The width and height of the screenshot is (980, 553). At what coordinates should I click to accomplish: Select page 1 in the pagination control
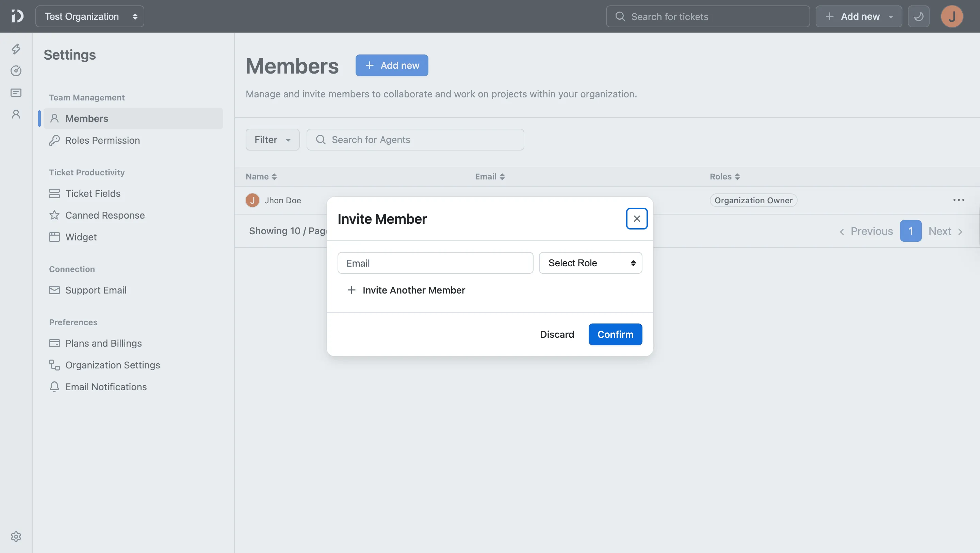click(911, 231)
